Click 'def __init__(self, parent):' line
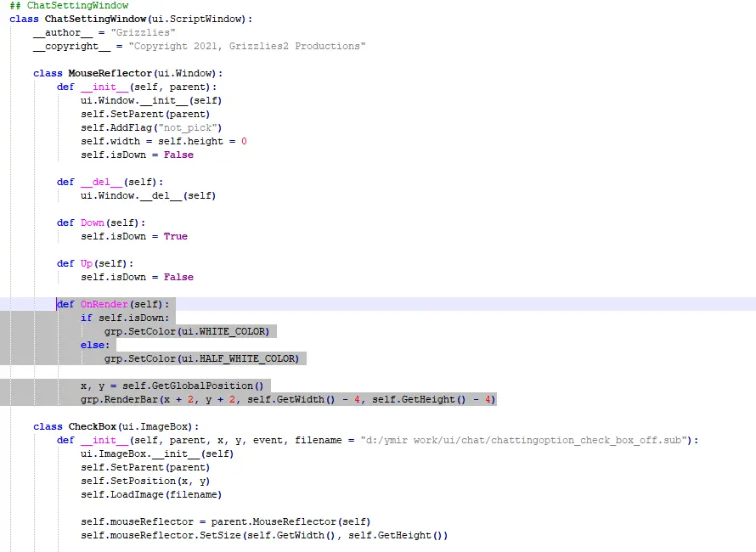The width and height of the screenshot is (756, 552). (137, 87)
